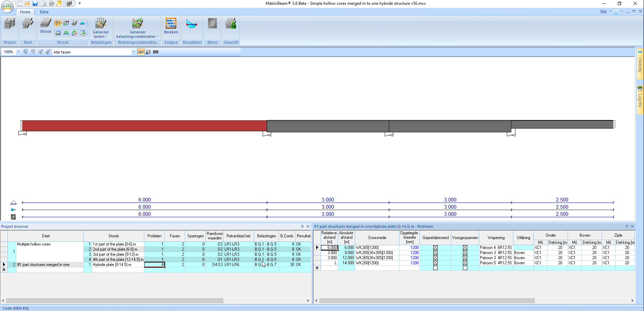The width and height of the screenshot is (644, 311).
Task: Switch to the Home ribbon tab
Action: (x=25, y=12)
